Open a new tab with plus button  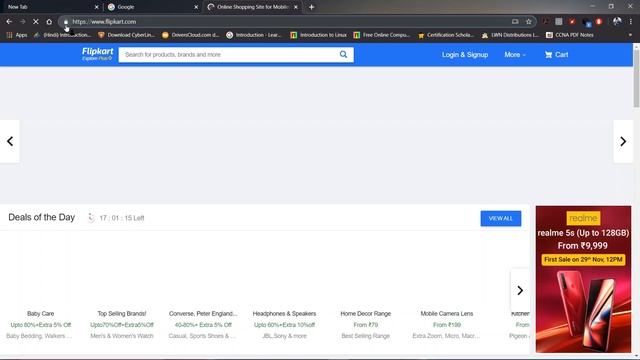coord(311,7)
